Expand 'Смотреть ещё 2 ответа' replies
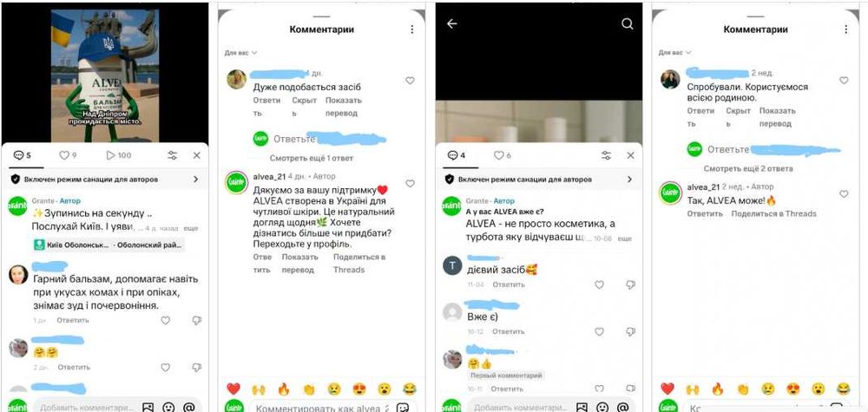Screen dimensions: 868x412 (x=748, y=168)
